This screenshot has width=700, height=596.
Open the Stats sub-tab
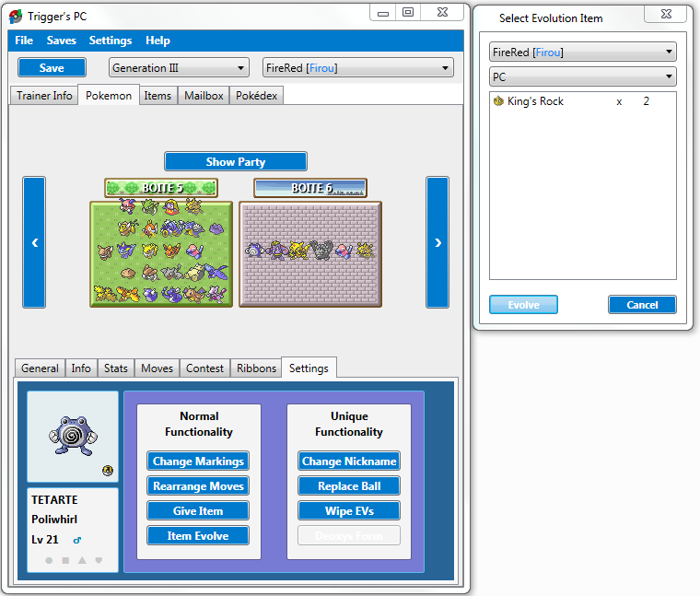click(x=116, y=368)
